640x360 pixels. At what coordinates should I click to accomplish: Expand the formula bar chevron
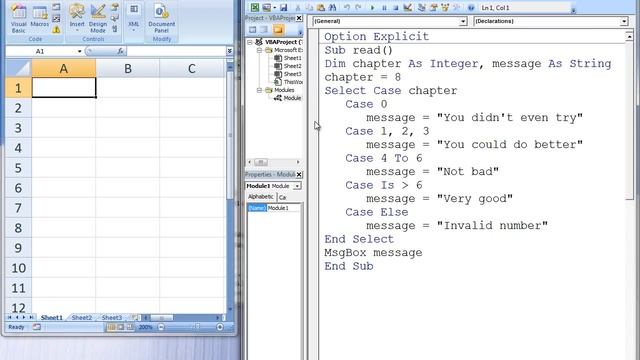pyautogui.click(x=229, y=51)
